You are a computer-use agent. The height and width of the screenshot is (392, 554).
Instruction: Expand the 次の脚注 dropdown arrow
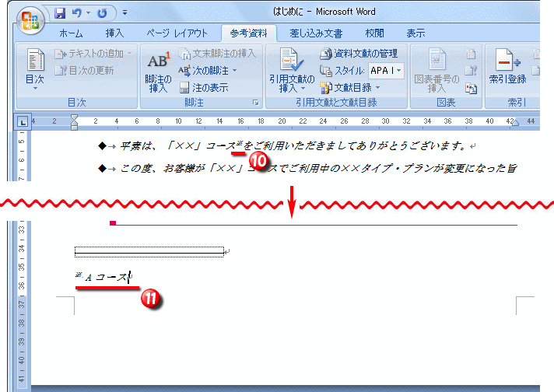click(235, 71)
